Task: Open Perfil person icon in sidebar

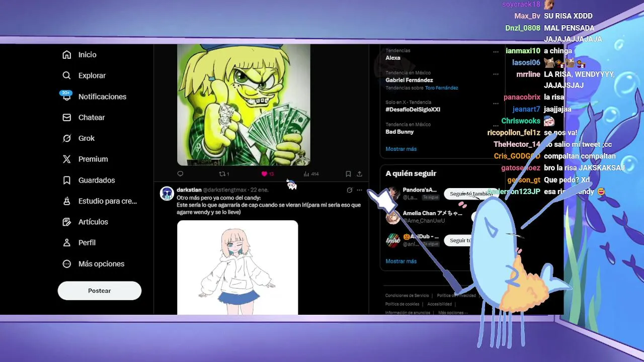Action: (x=66, y=242)
